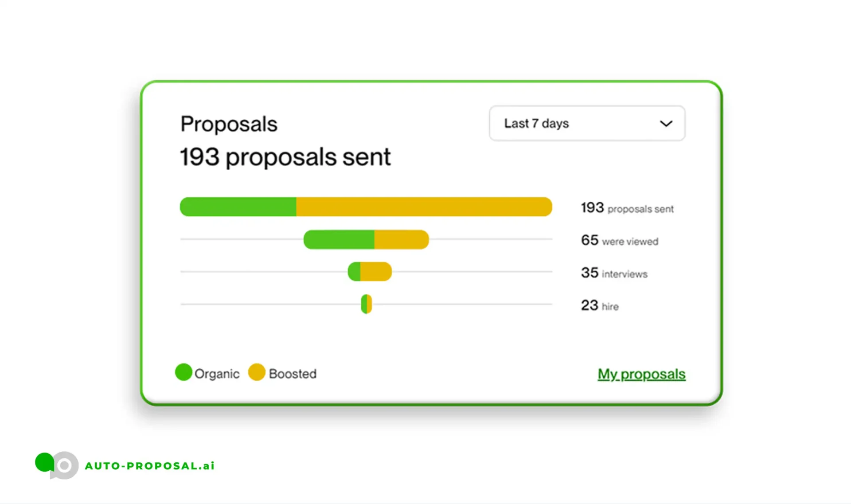Click the AUTO-PROPOSAL.ai brand text
The height and width of the screenshot is (504, 851).
click(150, 466)
